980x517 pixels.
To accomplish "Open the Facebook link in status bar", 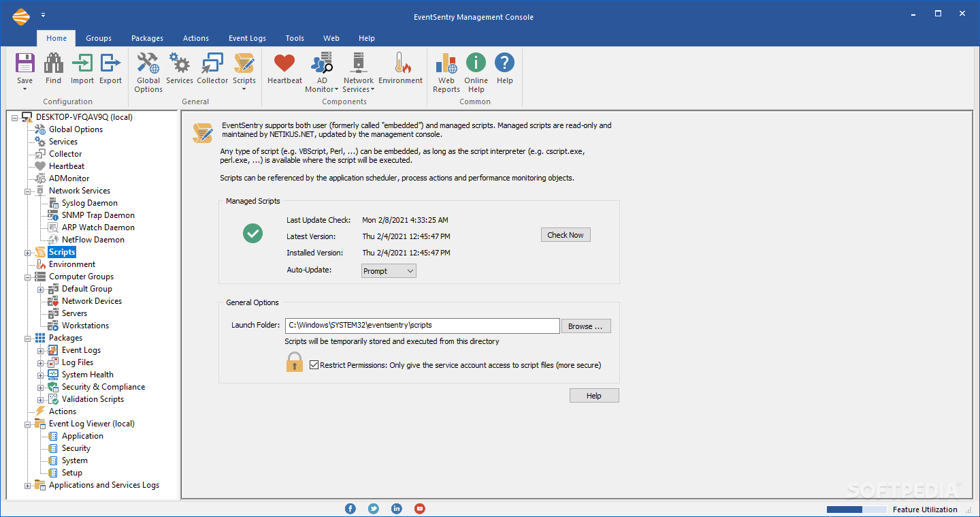I will tap(350, 508).
